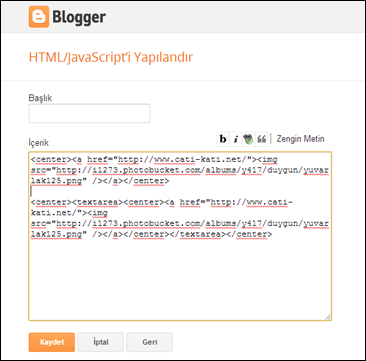
Task: Apply blockquote with the quote icon
Action: point(261,139)
